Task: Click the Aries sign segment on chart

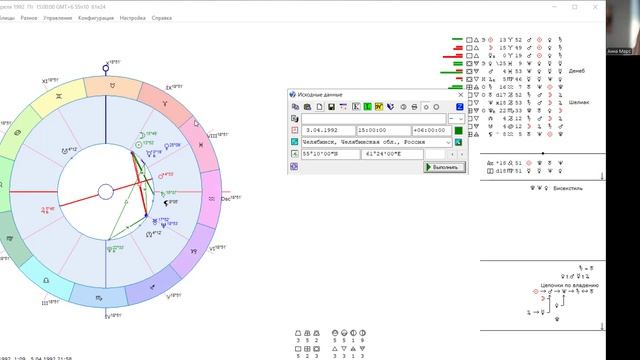Action: pyautogui.click(x=164, y=104)
